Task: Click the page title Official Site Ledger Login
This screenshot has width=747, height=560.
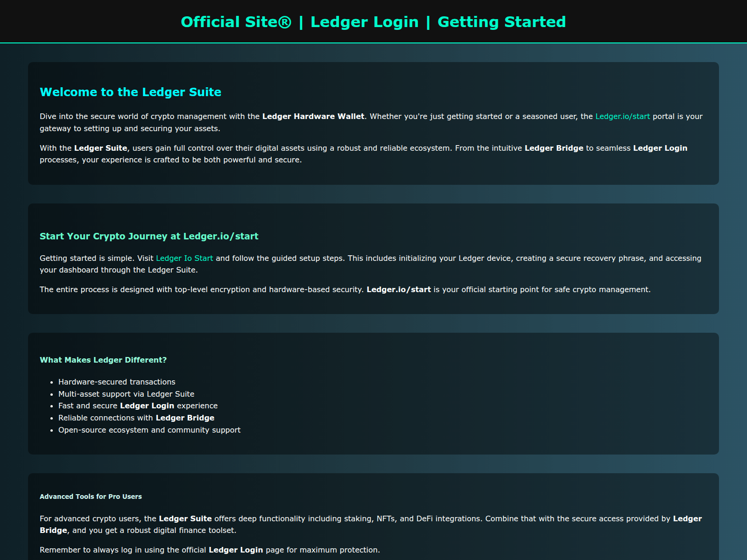Action: (373, 22)
